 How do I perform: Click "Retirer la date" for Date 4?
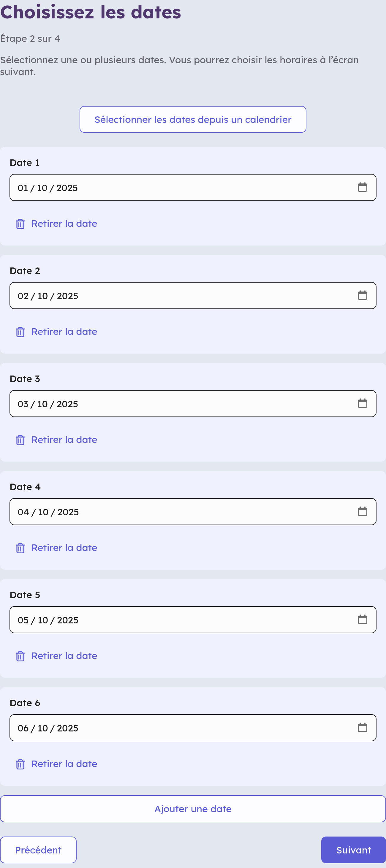(64, 548)
